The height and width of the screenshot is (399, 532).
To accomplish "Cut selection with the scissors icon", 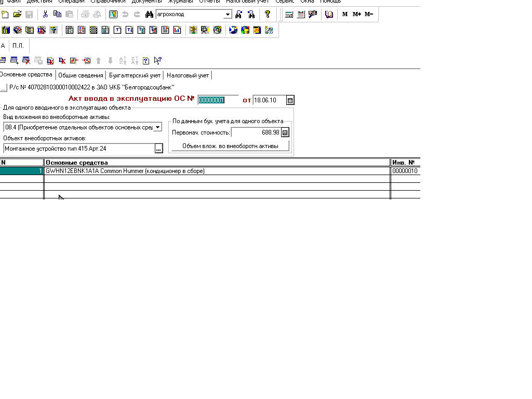I will click(45, 14).
